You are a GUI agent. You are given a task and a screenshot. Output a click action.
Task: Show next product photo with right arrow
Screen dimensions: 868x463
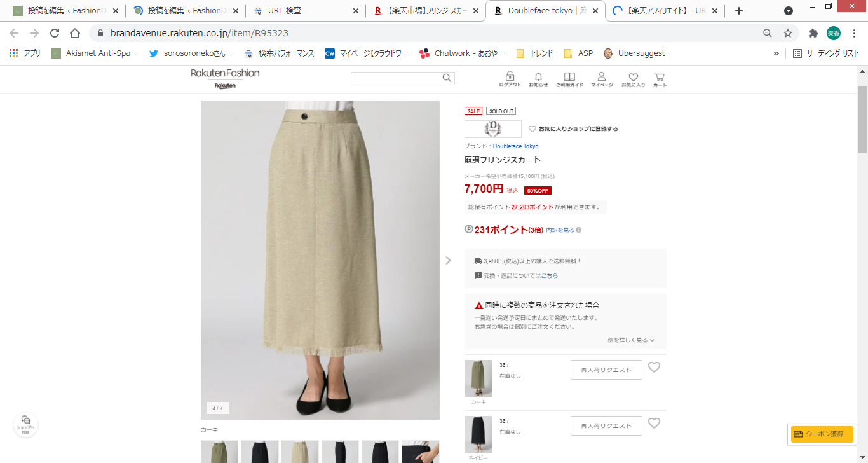point(449,260)
